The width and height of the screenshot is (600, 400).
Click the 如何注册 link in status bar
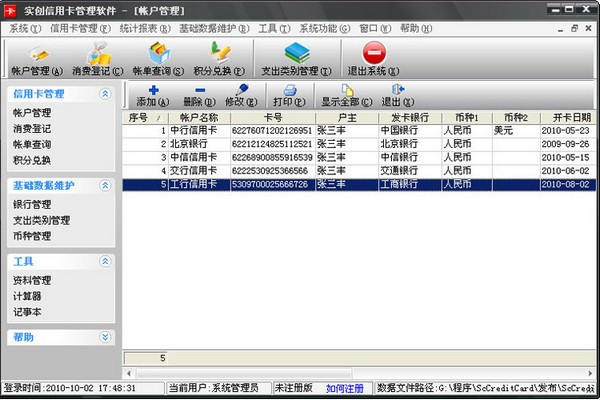343,387
